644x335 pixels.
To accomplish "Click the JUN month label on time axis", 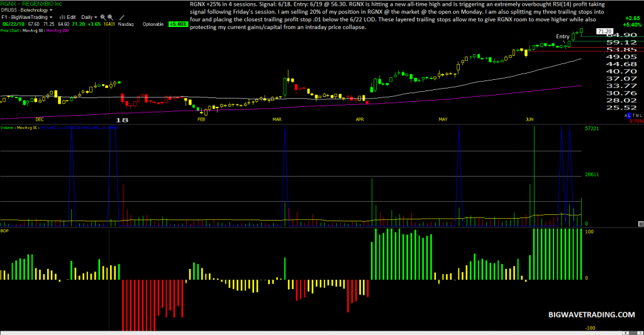I will coord(530,119).
